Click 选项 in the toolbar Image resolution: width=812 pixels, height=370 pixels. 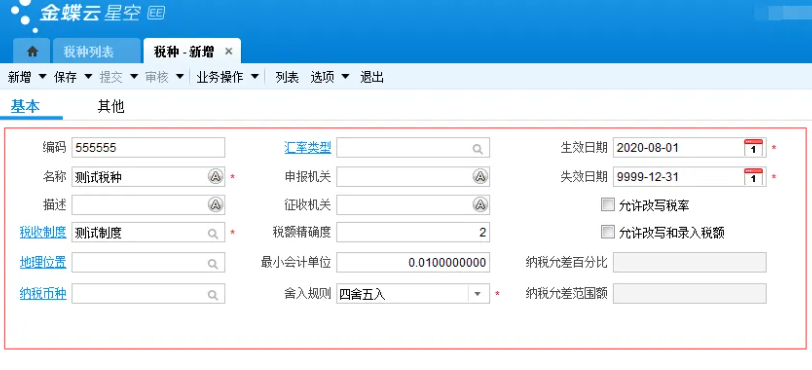point(322,78)
